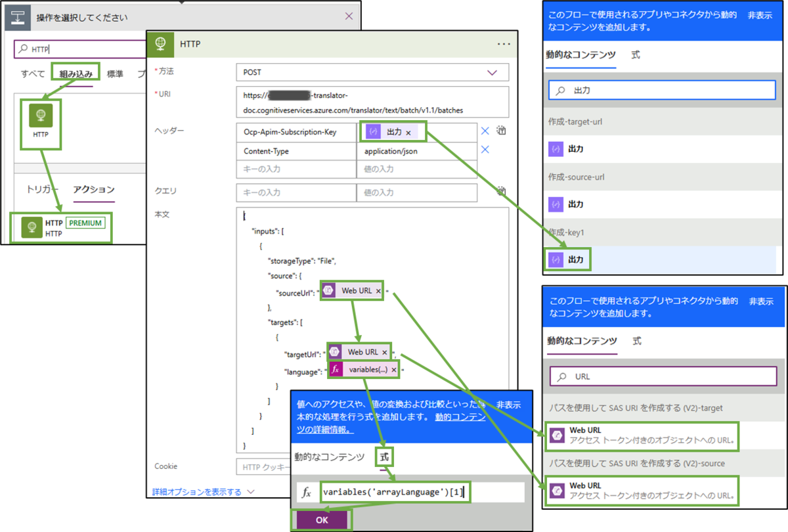Image resolution: width=788 pixels, height=532 pixels.
Task: Switch to the 式 tab in the expression popup
Action: (x=384, y=456)
